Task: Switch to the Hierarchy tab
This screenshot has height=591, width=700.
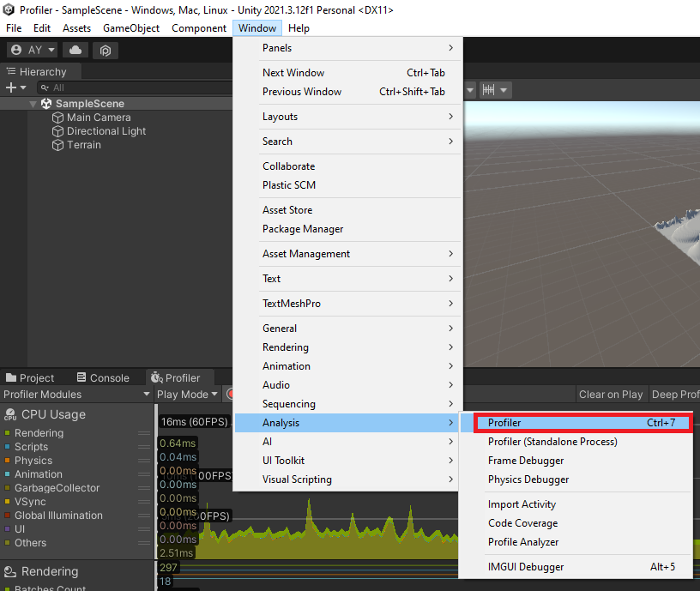Action: pyautogui.click(x=40, y=71)
